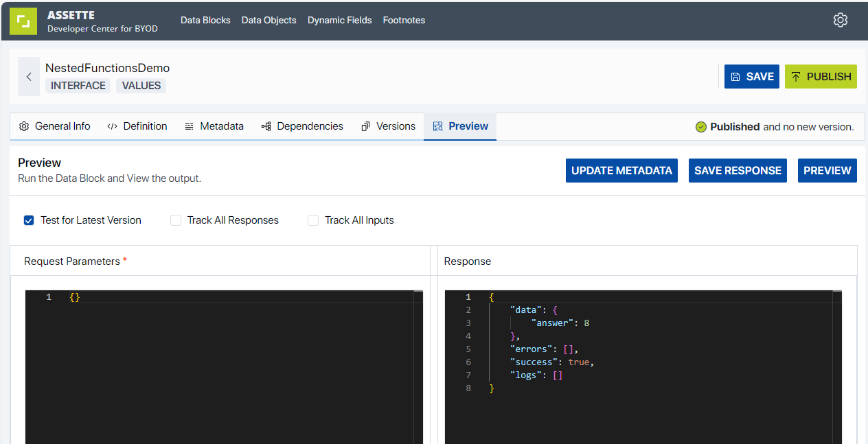Select the VALUES chip under NestedFunctionsDemo

[x=141, y=86]
